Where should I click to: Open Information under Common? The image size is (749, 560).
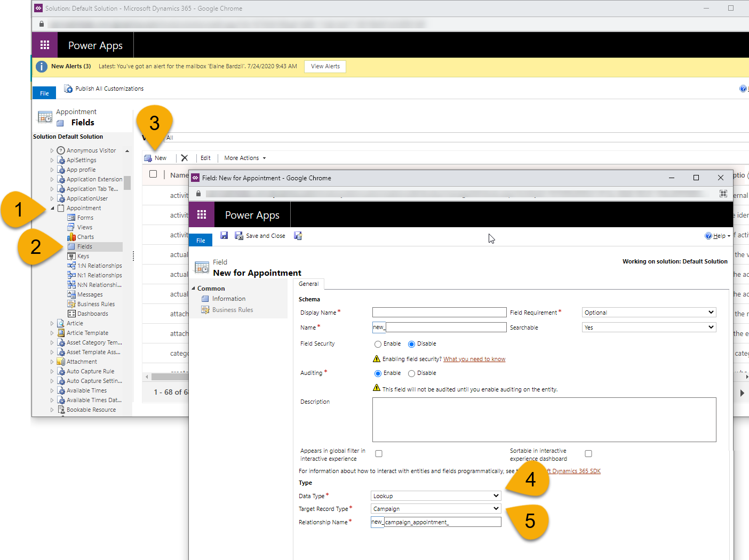[x=229, y=299]
